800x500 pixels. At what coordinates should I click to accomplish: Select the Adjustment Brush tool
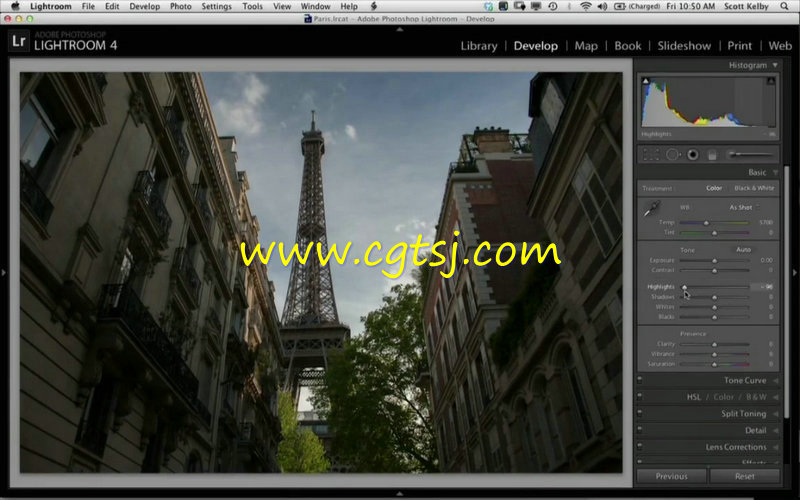(751, 154)
